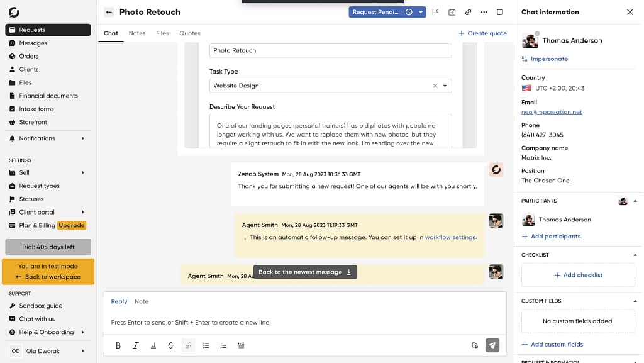Open Requests in the sidebar

coord(48,30)
